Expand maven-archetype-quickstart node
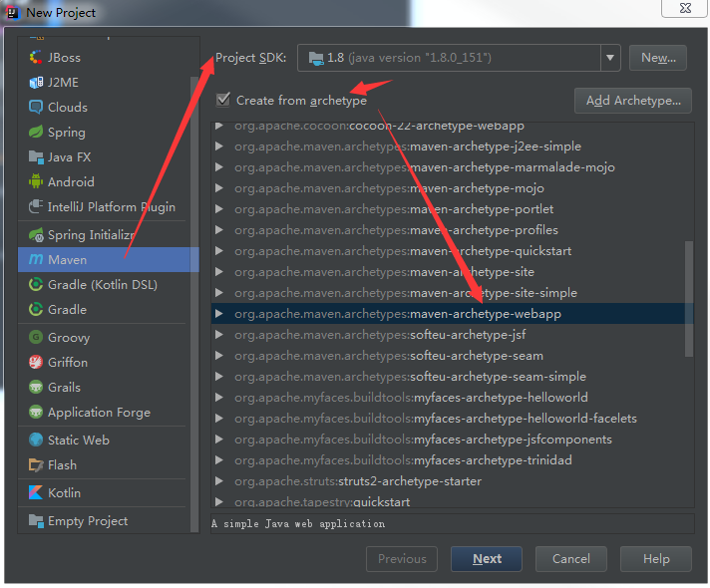The height and width of the screenshot is (588, 710). coord(219,251)
